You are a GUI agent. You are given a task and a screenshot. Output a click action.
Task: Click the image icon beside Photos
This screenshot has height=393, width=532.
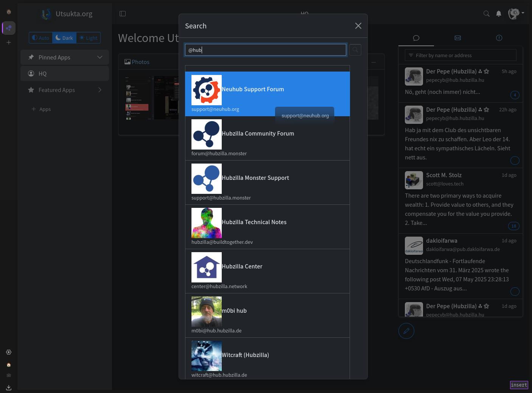click(128, 62)
